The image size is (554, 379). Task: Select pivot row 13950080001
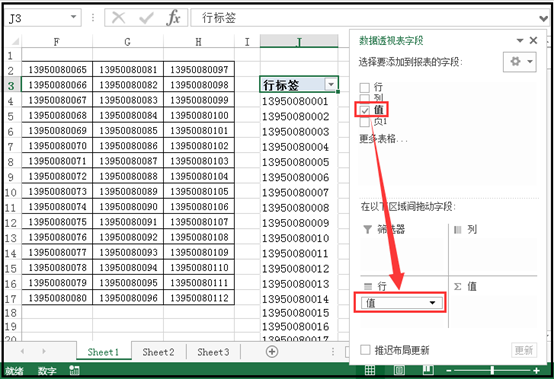(299, 101)
